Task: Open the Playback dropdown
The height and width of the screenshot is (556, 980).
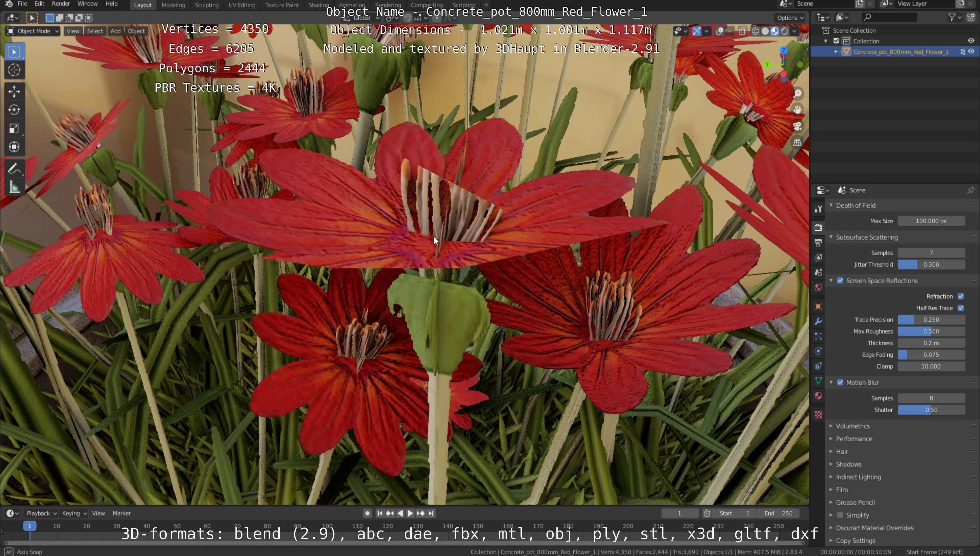Action: 41,513
